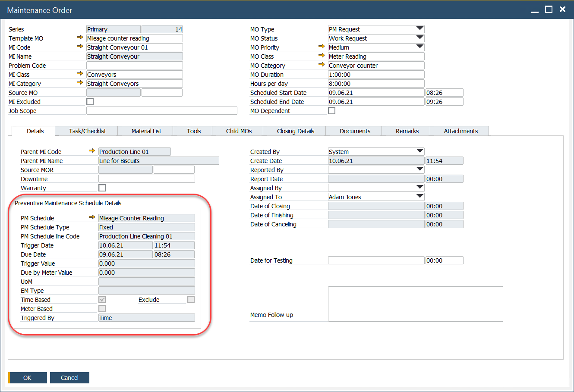Image resolution: width=574 pixels, height=392 pixels.
Task: Open the MI Code link arrow
Action: (80, 47)
